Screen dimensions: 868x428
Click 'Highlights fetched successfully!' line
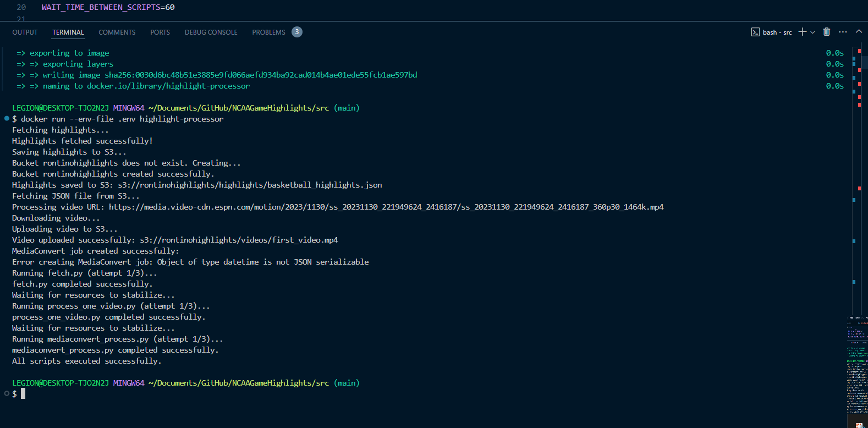pos(83,141)
